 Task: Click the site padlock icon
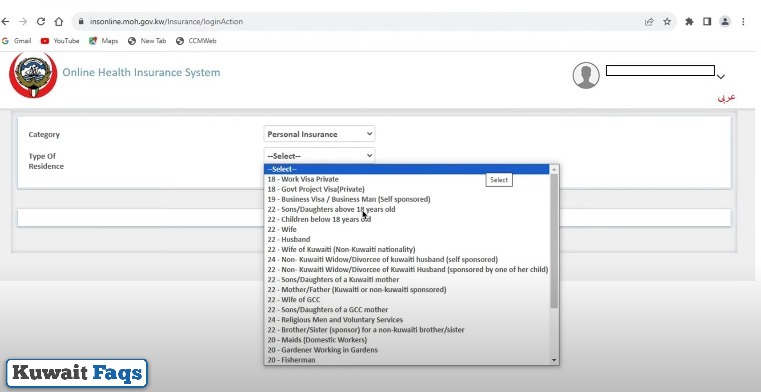[x=81, y=21]
